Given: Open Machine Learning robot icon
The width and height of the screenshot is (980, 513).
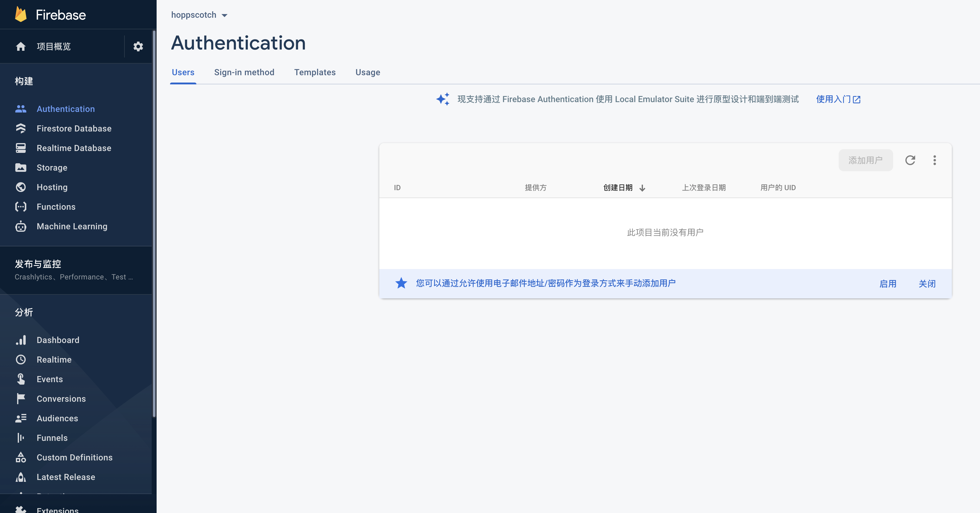Looking at the screenshot, I should tap(21, 226).
